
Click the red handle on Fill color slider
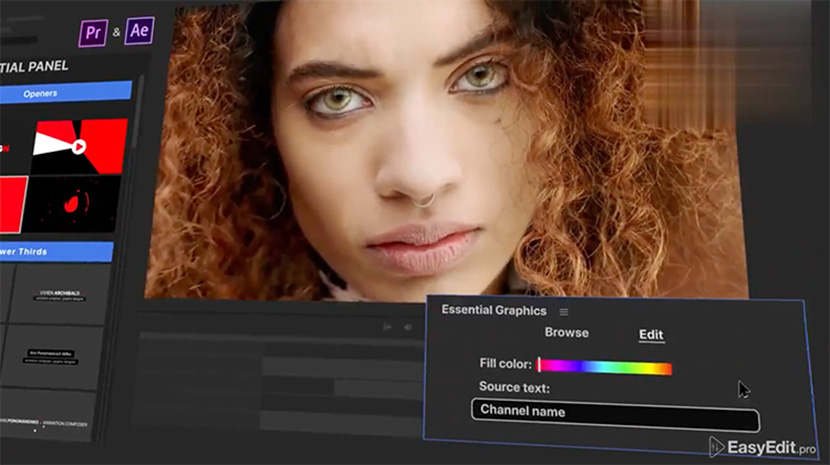tap(539, 364)
